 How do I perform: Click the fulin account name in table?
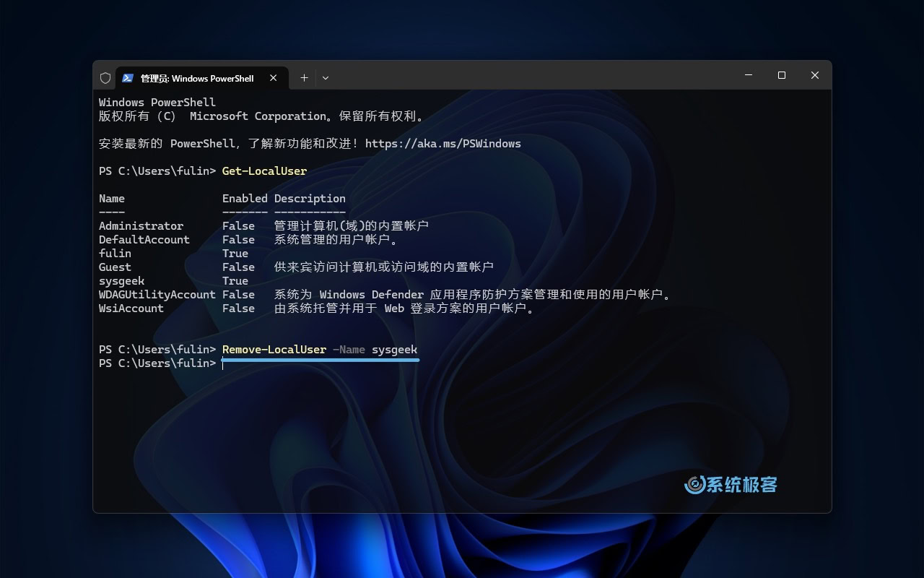115,254
